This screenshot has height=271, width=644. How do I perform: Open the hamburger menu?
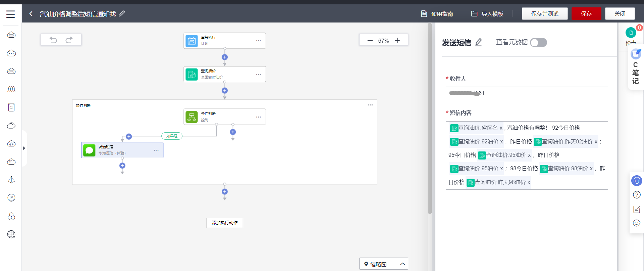(11, 14)
